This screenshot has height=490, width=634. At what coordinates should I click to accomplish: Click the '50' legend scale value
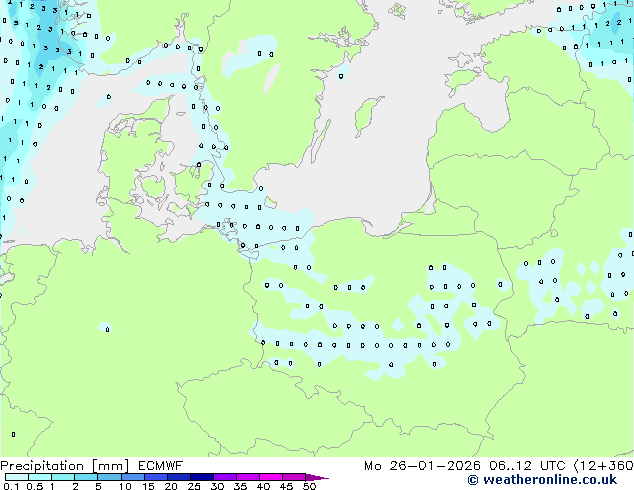pyautogui.click(x=309, y=486)
